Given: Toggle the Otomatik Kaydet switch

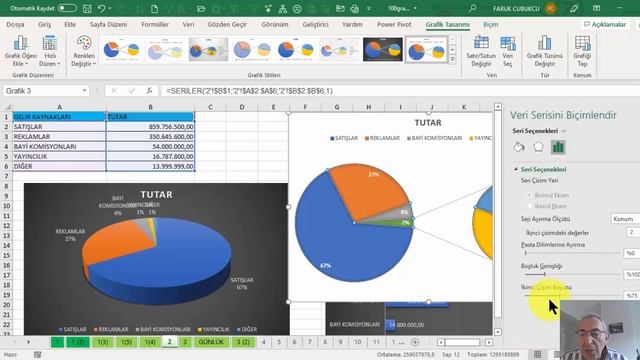Looking at the screenshot, I should (67, 8).
